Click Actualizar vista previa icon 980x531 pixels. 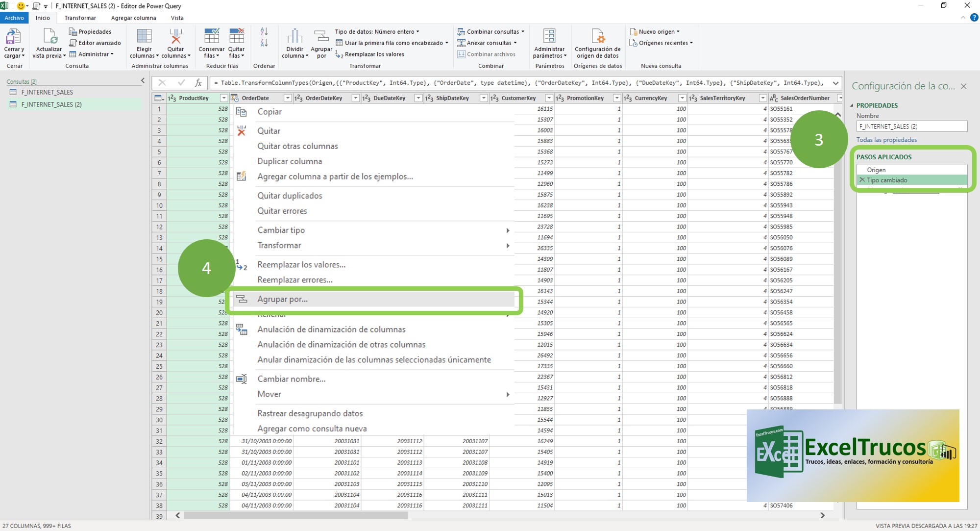(x=49, y=37)
